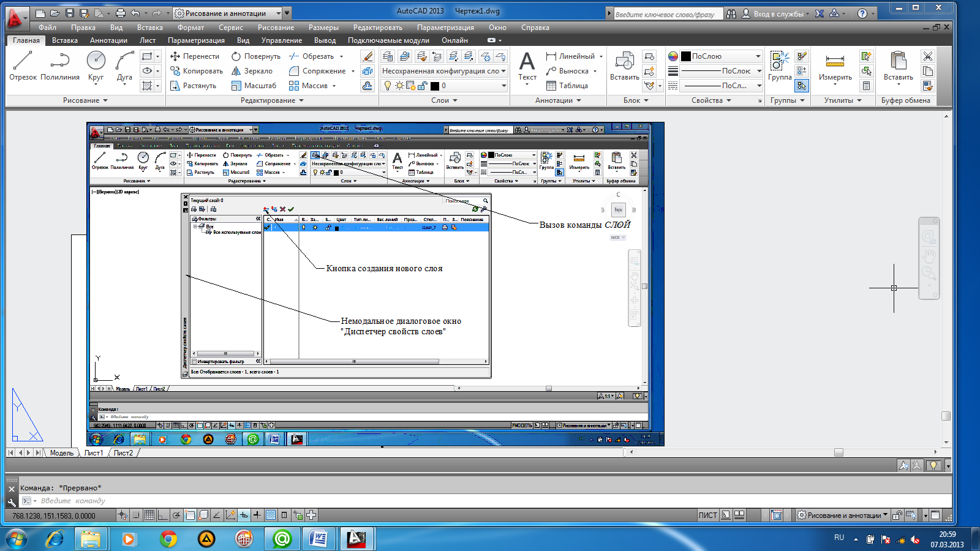Click the color wheel icon in Свойства panel
The height and width of the screenshot is (551, 980).
click(x=673, y=56)
